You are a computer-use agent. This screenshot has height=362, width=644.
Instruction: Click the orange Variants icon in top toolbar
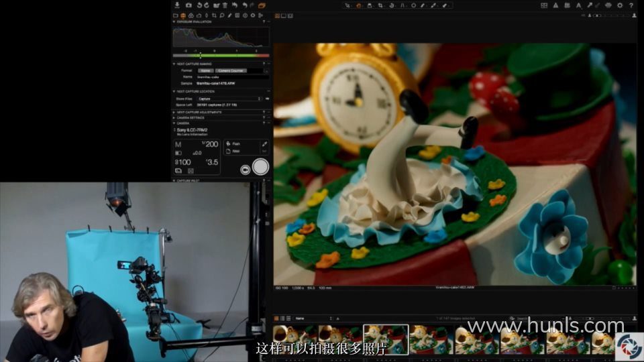click(262, 5)
